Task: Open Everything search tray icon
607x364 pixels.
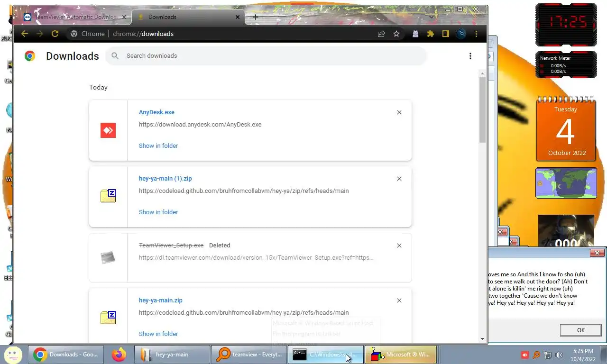Action: (x=536, y=355)
